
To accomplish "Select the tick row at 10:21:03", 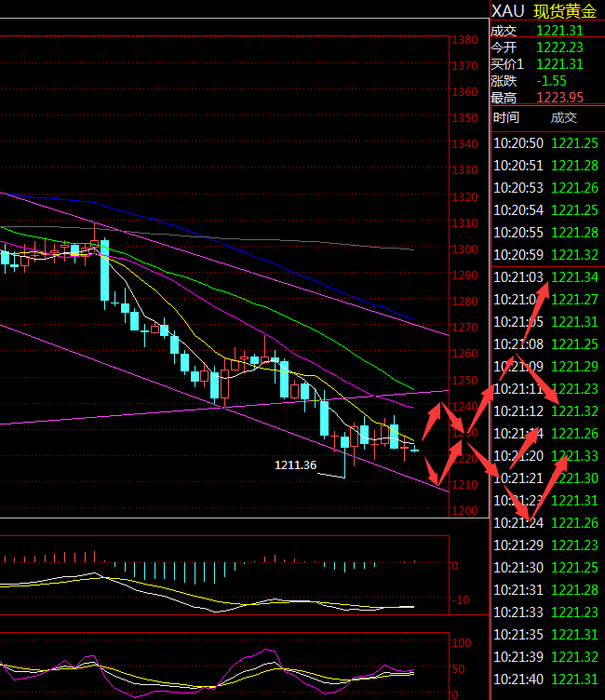I will 545,276.
